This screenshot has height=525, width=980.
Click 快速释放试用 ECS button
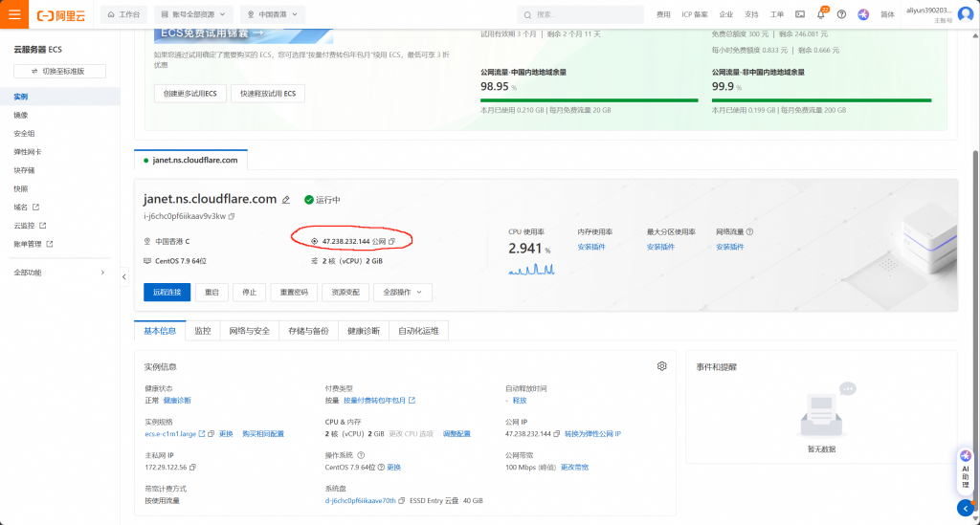268,94
